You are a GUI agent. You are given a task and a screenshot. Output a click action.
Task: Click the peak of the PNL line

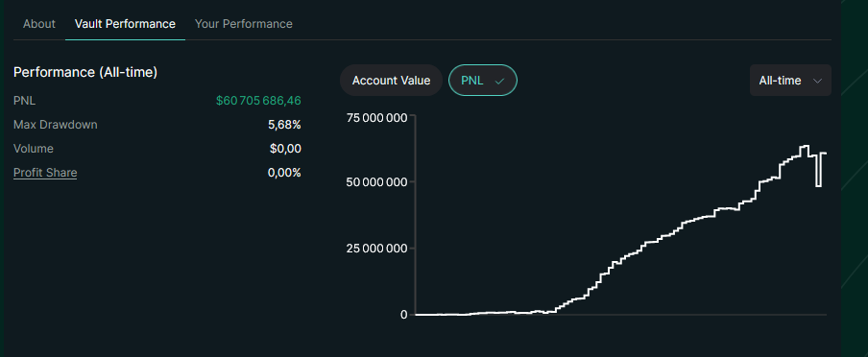point(805,146)
